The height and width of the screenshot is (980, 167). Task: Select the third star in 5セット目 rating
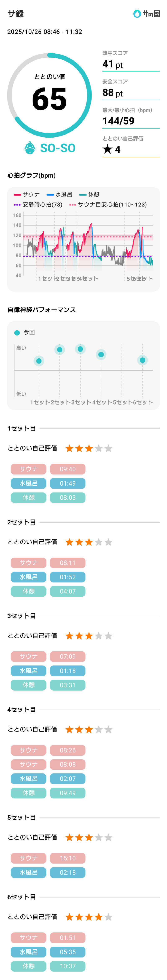tap(89, 837)
